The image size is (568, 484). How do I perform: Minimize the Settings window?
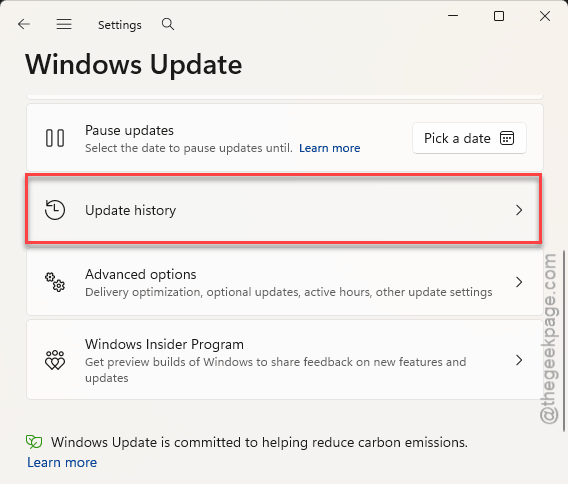tap(453, 16)
